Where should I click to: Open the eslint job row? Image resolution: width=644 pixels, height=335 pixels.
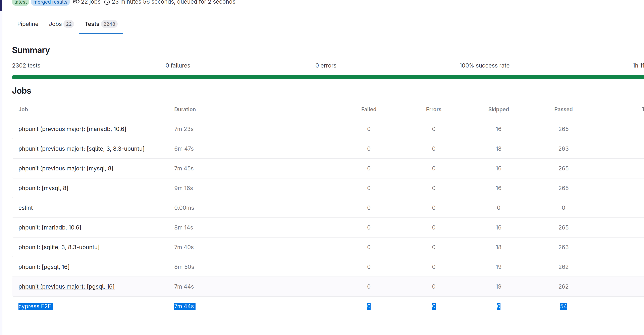[25, 208]
